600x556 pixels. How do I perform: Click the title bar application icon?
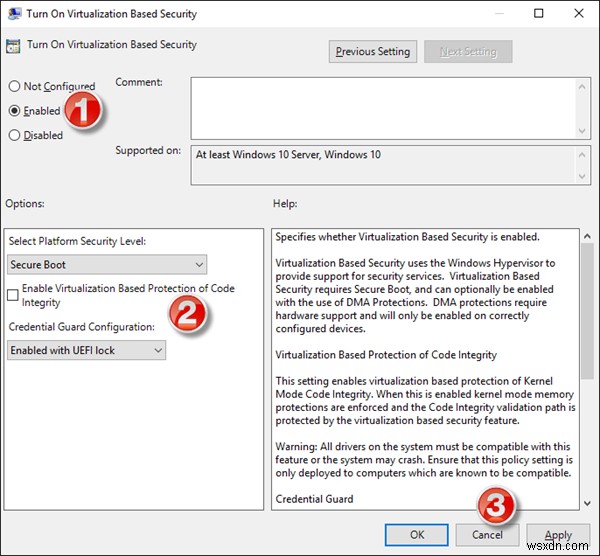(14, 14)
